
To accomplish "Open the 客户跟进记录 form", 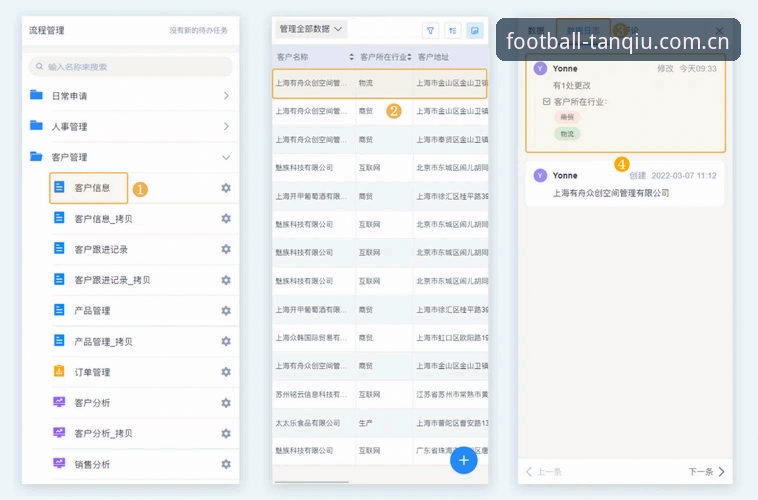I will pyautogui.click(x=101, y=249).
